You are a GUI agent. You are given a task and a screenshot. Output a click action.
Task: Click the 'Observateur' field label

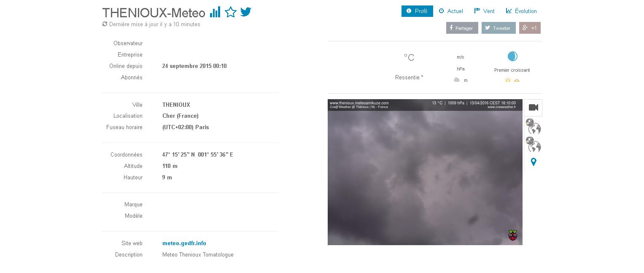coord(128,43)
